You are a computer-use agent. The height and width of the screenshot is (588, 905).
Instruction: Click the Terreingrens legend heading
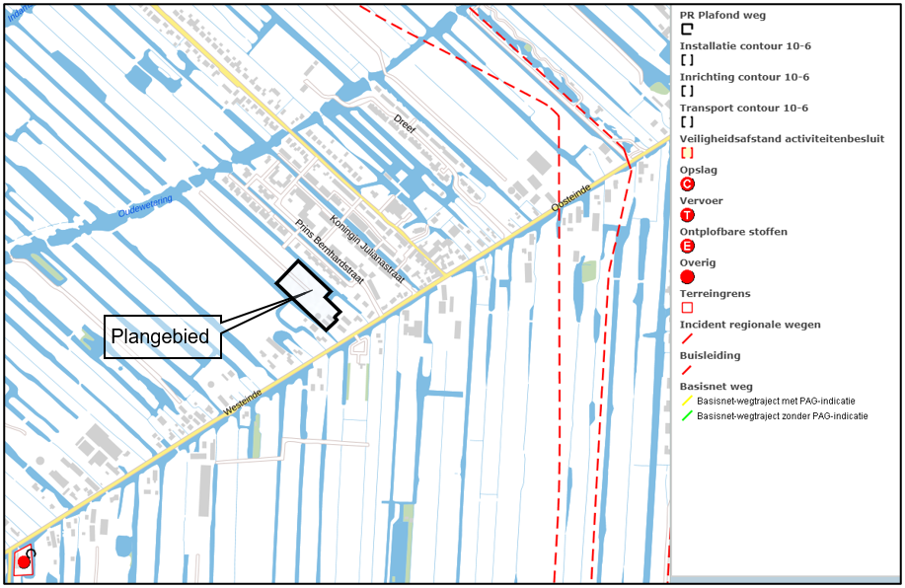(x=716, y=294)
